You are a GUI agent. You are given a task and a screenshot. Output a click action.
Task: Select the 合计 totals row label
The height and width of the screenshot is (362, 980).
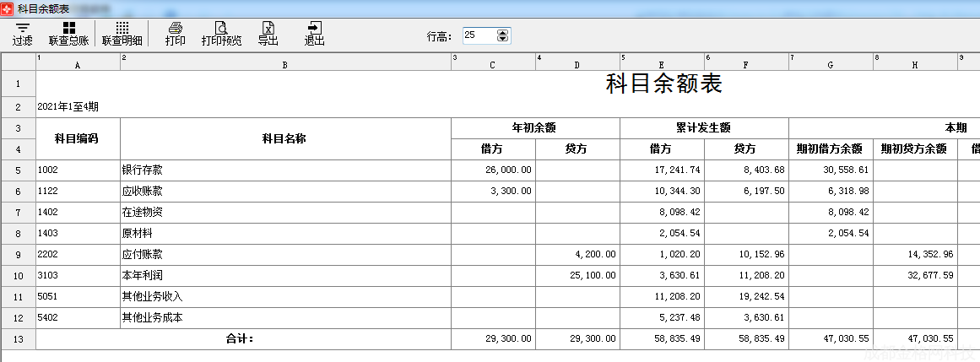click(243, 339)
